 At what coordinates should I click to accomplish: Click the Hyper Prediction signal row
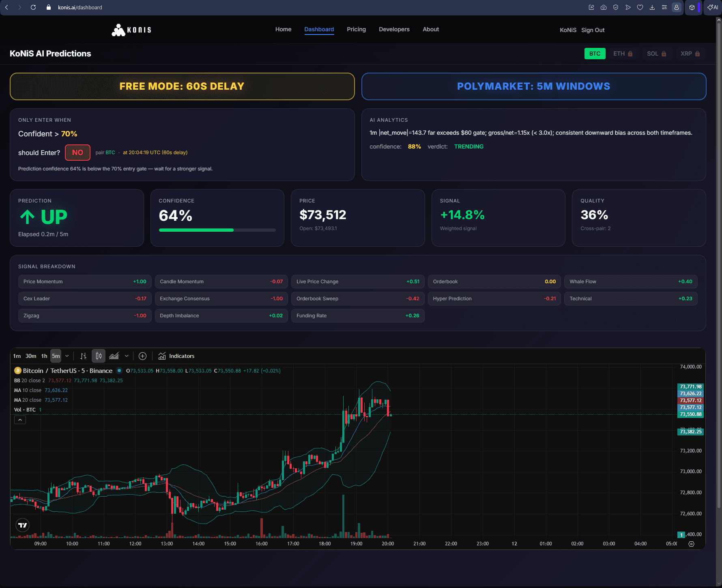pos(494,299)
